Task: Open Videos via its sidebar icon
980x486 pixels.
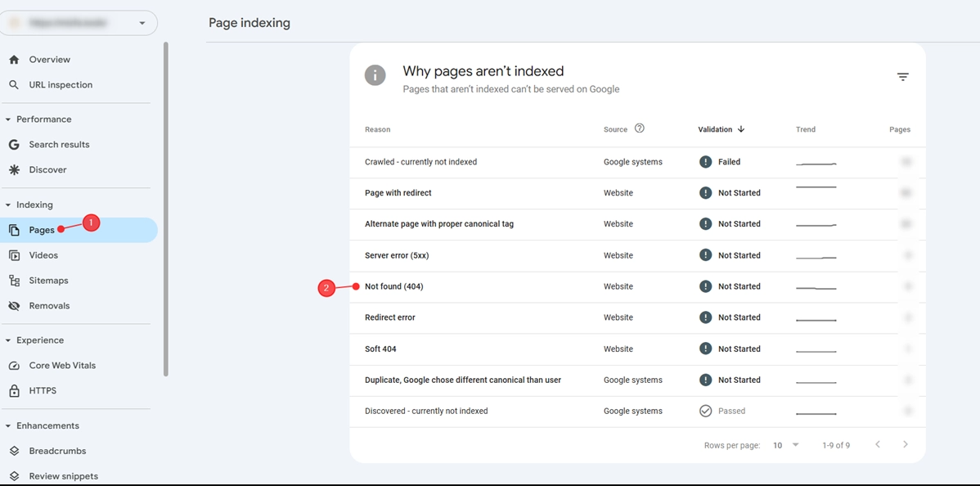Action: (14, 255)
